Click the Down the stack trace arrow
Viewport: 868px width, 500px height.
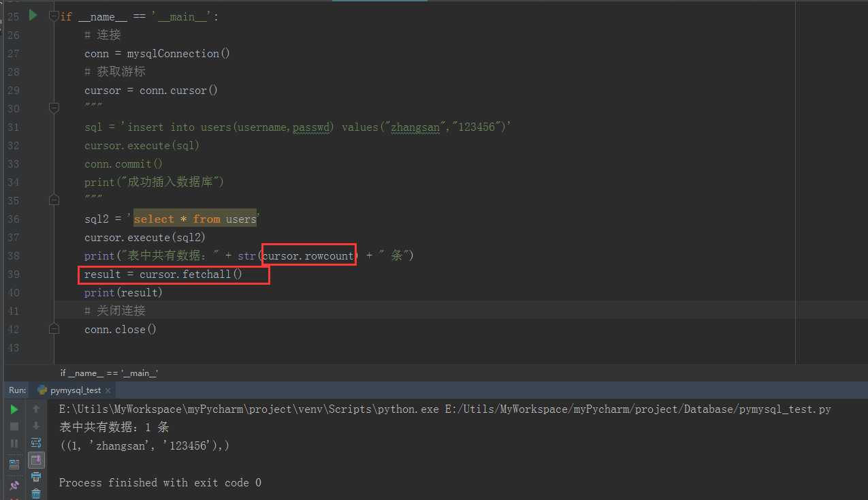click(36, 426)
